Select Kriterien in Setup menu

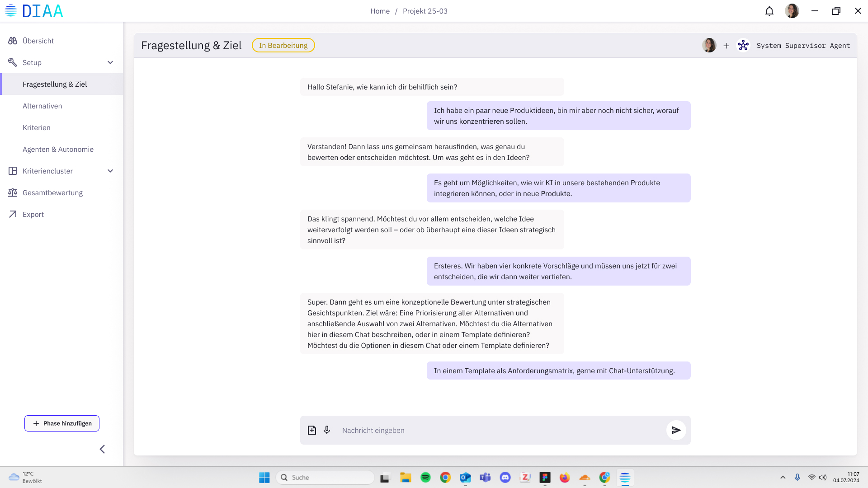click(x=37, y=127)
